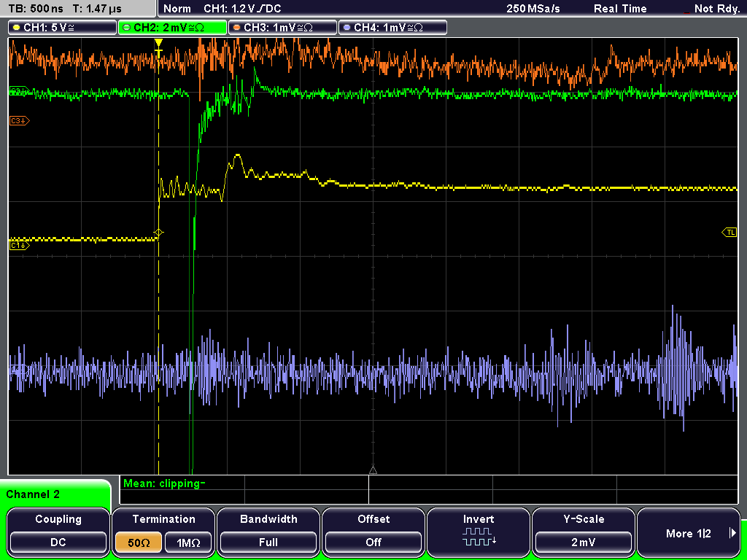The height and width of the screenshot is (560, 747).
Task: Click the Channel 2 menu title
Action: (x=33, y=494)
